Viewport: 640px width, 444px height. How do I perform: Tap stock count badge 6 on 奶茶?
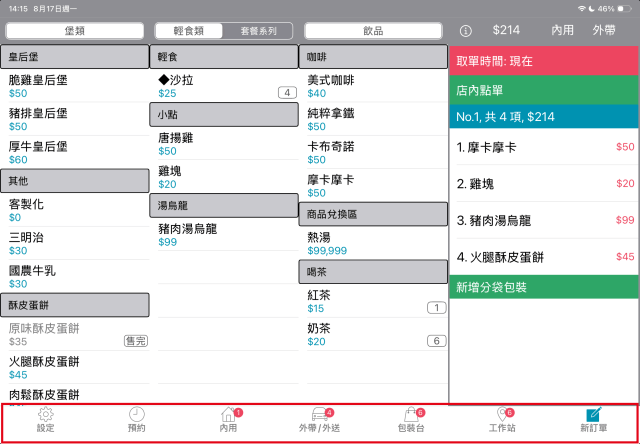click(x=436, y=341)
